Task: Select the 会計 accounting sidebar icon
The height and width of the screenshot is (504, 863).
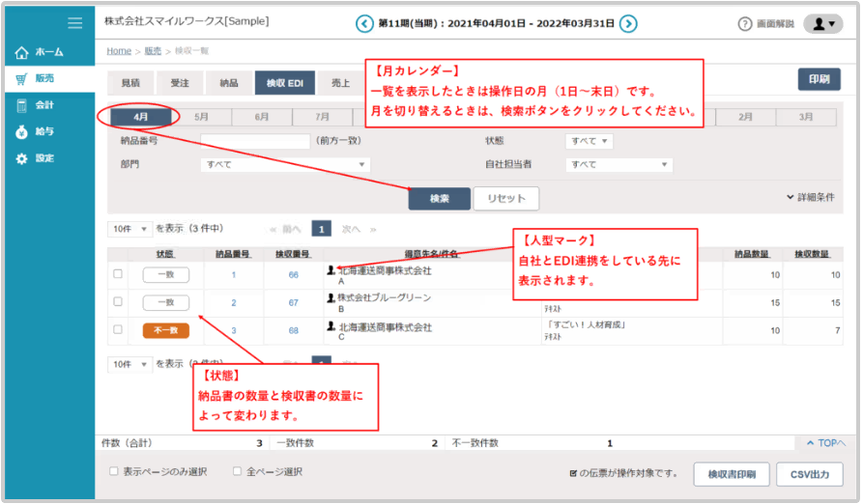Action: click(x=22, y=105)
